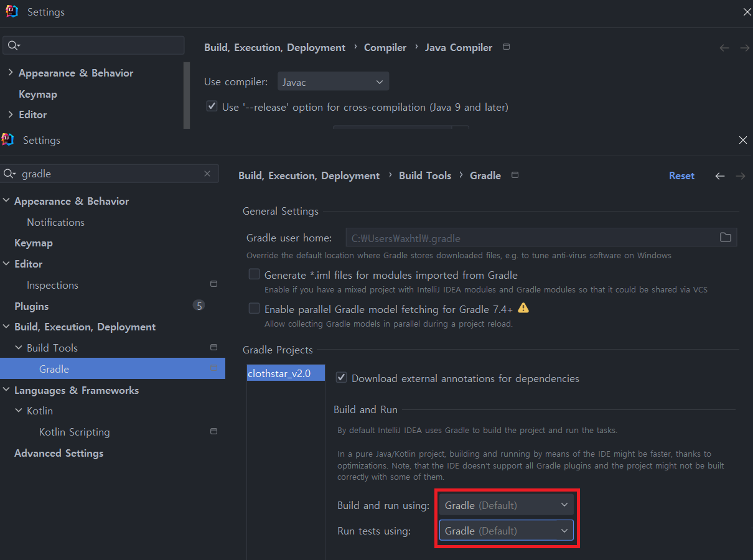Close the front Gradle Settings window
This screenshot has width=753, height=560.
click(742, 140)
